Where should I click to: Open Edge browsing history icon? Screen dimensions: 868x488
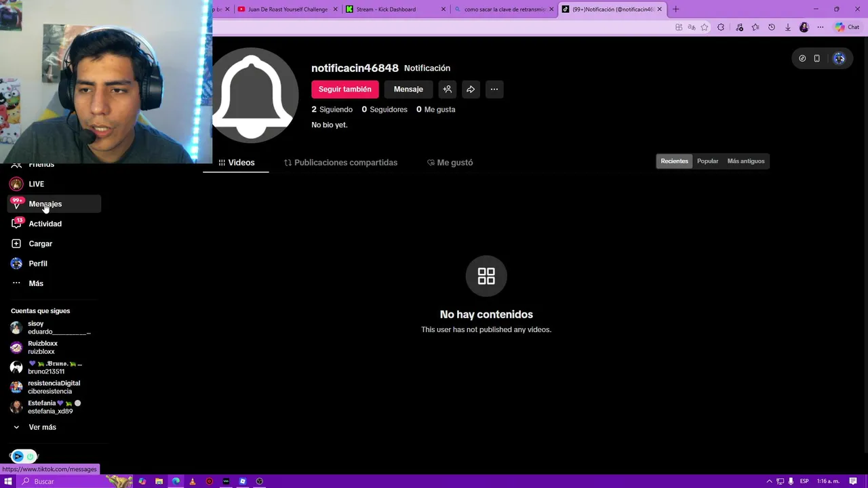772,27
